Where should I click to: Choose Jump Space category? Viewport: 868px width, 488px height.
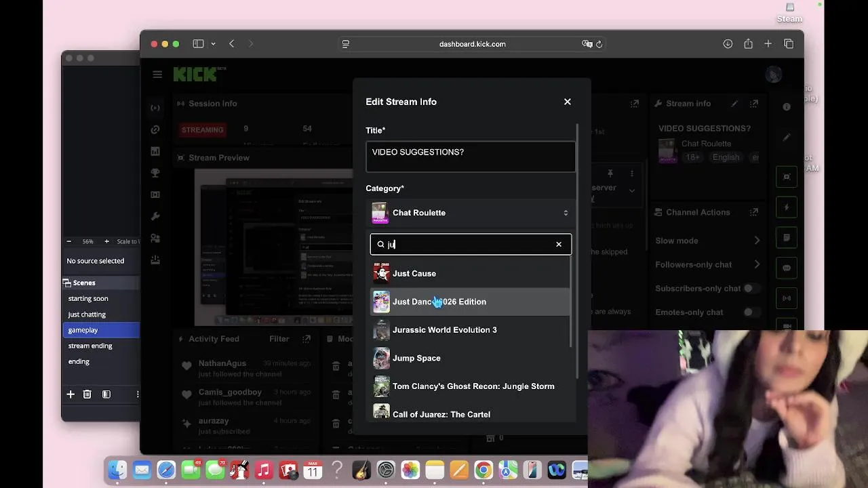pos(471,358)
